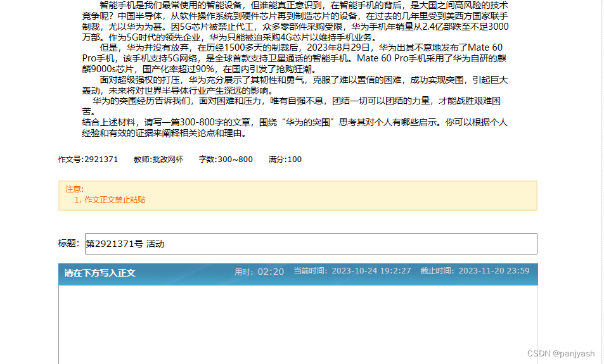Screen dimensions: 604x364
Task: Click the paragraph starting 华为的突围经历告诉我们
Action: tap(291, 106)
